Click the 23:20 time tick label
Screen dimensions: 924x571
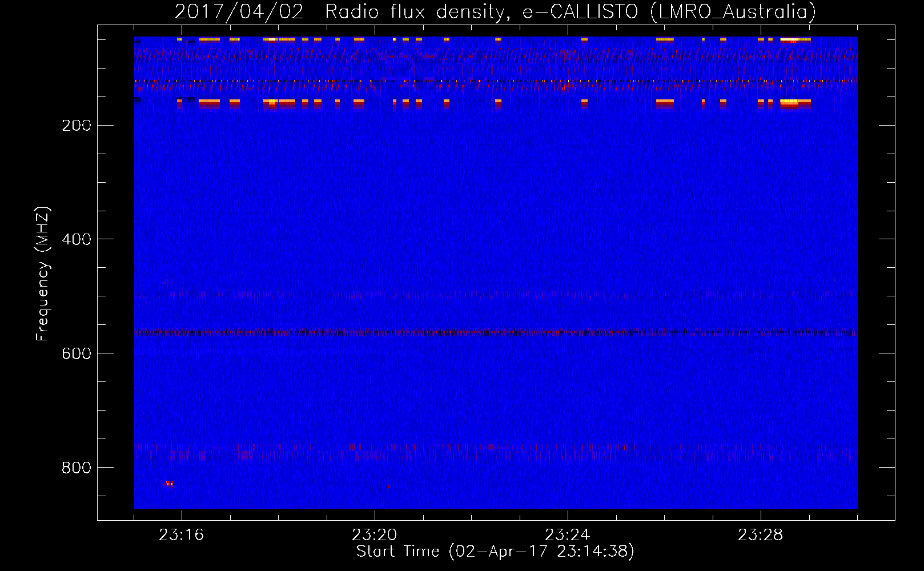[x=375, y=535]
